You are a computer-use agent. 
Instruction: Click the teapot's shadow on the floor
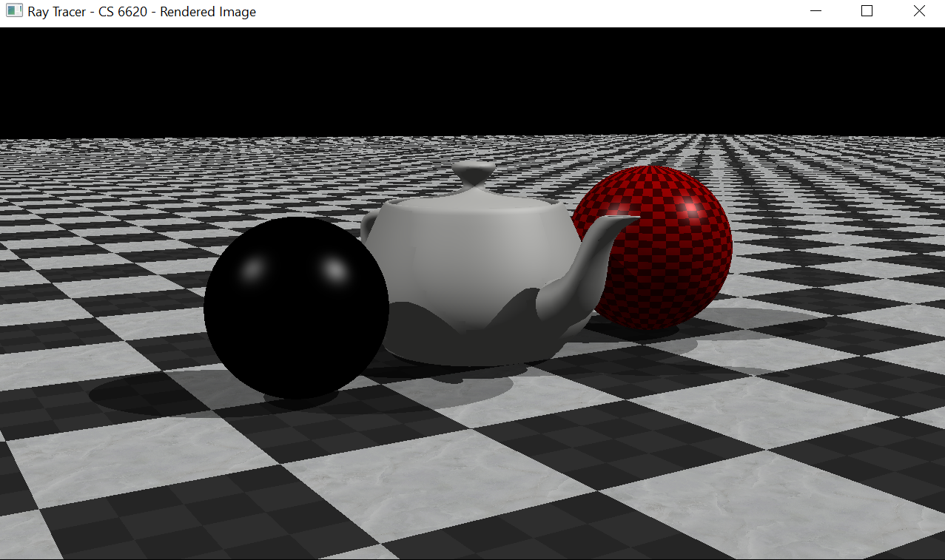pos(459,386)
